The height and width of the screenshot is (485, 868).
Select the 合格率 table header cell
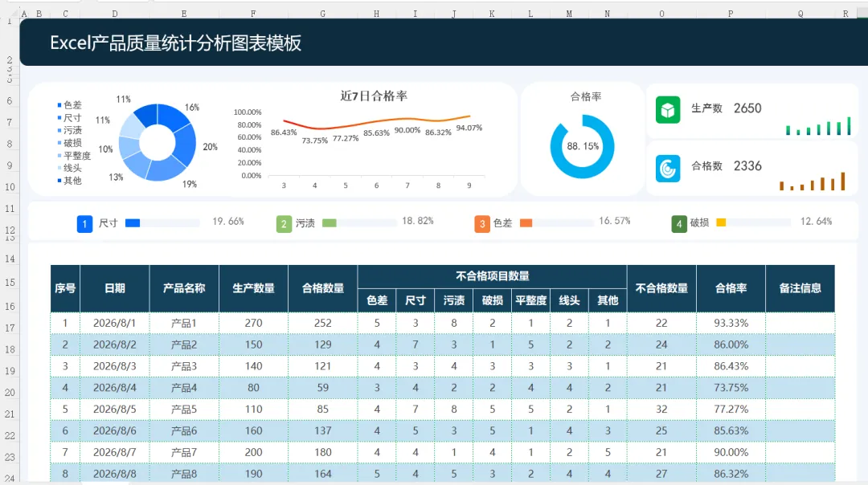(x=731, y=288)
